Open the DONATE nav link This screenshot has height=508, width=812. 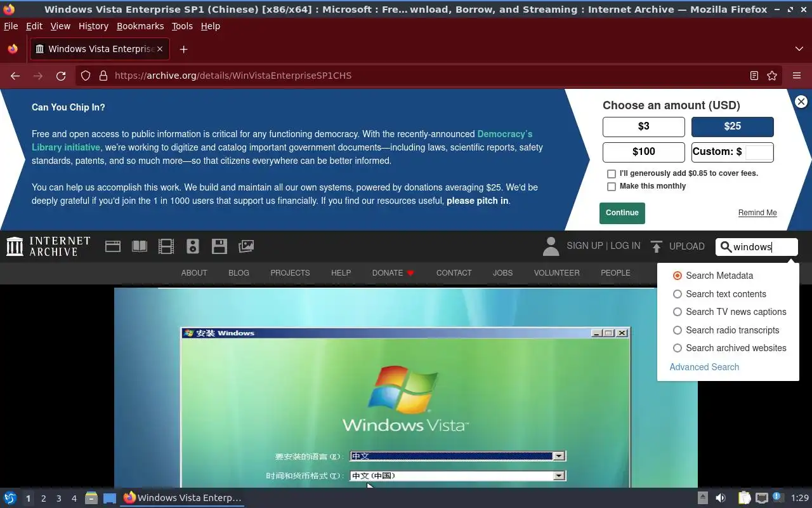[x=393, y=273]
